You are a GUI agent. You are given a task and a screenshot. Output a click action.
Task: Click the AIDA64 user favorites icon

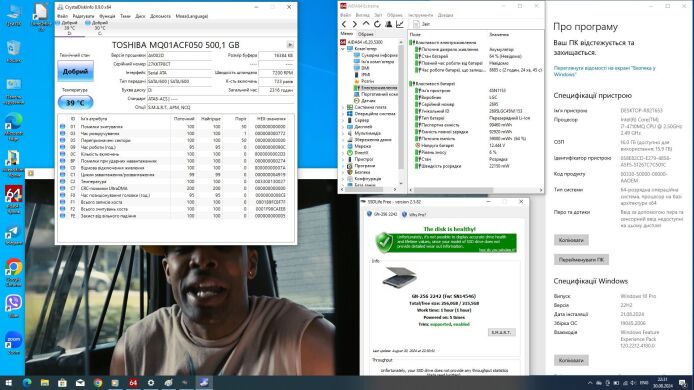[x=389, y=24]
